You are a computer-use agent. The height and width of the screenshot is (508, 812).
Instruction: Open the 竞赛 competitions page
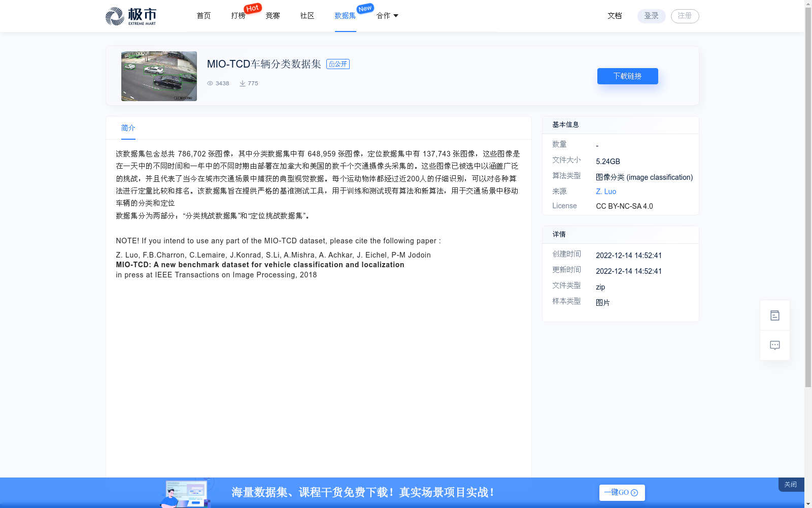coord(273,16)
